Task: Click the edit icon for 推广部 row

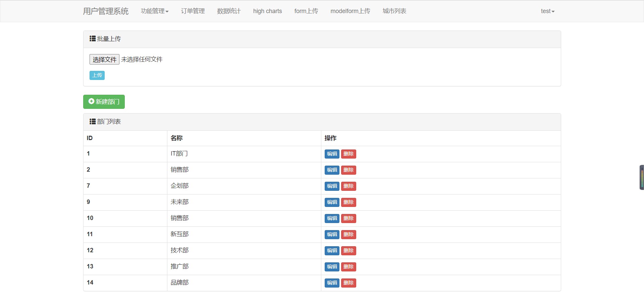Action: (x=331, y=267)
